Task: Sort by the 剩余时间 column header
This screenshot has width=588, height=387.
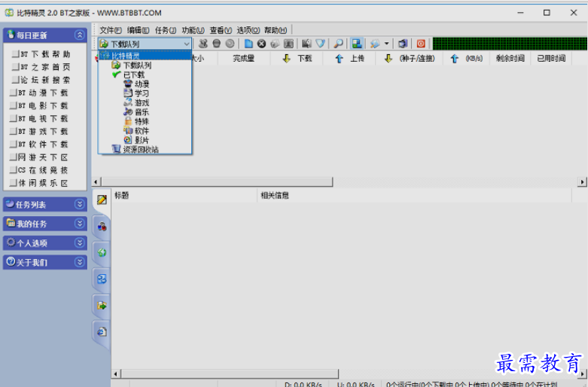Action: click(510, 58)
